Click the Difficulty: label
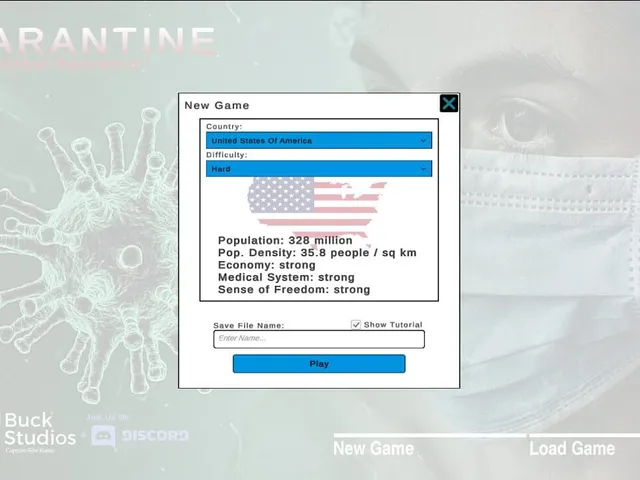This screenshot has height=480, width=640. (x=227, y=155)
